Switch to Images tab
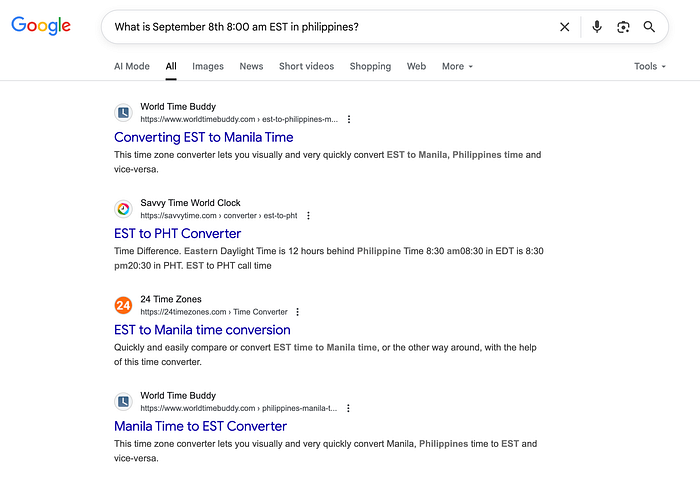 point(208,66)
